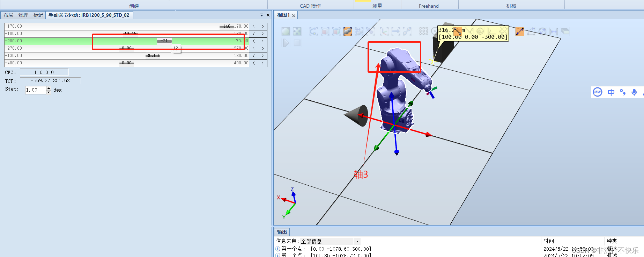644x257 pixels.
Task: Open the joint jog panel options dropdown arrow
Action: [261, 15]
